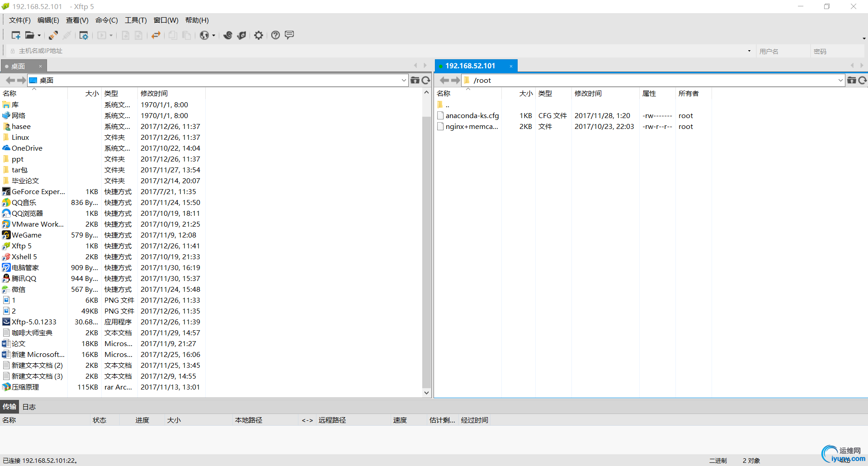
Task: Open the 文件(F) menu
Action: (20, 20)
